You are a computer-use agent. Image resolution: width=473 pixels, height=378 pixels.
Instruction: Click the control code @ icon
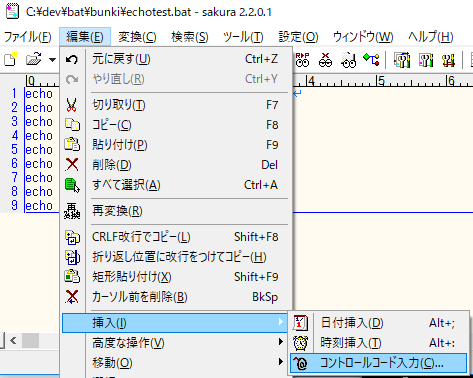click(x=300, y=363)
